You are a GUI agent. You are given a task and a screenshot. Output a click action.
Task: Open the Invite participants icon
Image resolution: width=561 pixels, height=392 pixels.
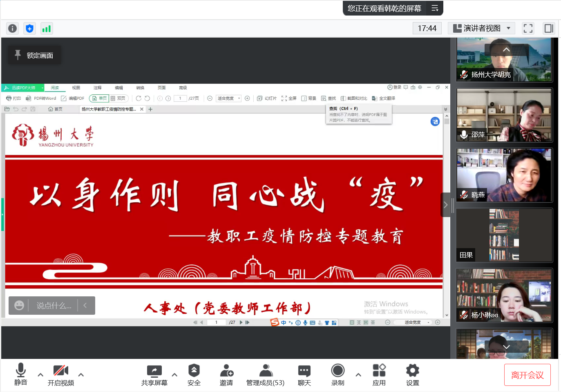click(226, 375)
